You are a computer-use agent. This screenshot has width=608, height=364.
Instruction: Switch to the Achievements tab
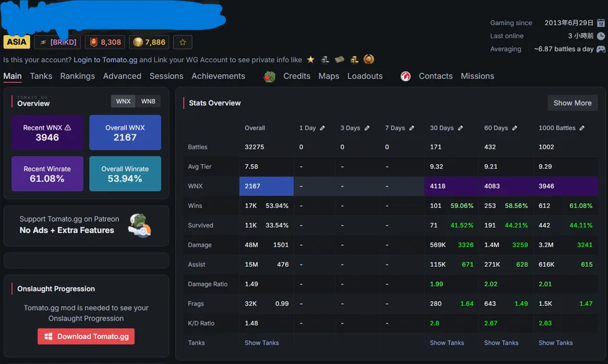click(x=218, y=76)
